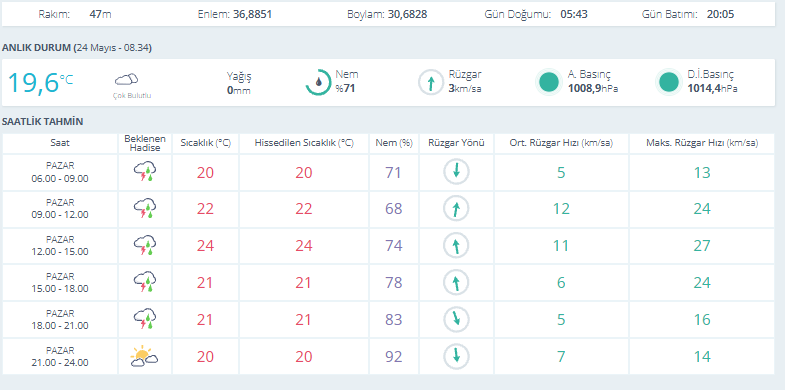Select the PAZAR 12.00 - 15.00 time cell
Viewport: 785px width, 390px height.
[x=60, y=246]
